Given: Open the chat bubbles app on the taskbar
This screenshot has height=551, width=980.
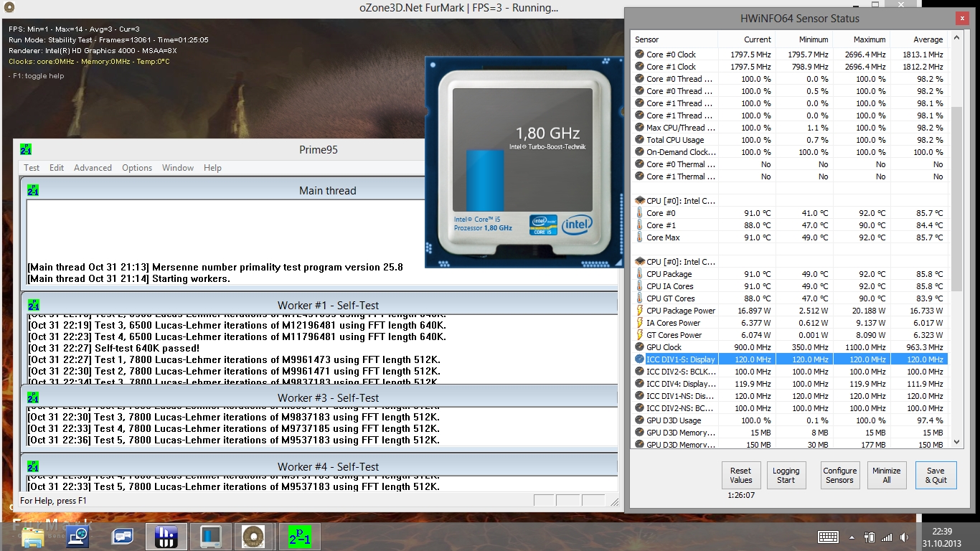Looking at the screenshot, I should pos(123,537).
